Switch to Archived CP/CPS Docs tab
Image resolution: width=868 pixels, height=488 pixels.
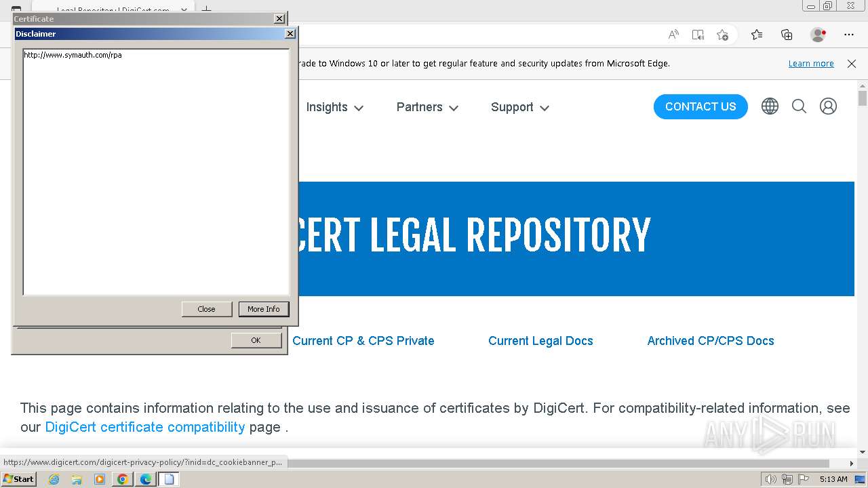[711, 341]
